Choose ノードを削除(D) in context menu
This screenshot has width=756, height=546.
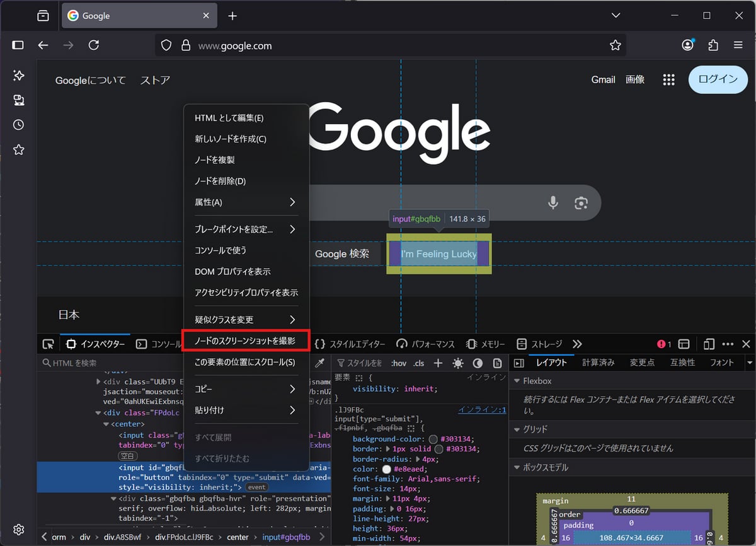click(x=246, y=181)
